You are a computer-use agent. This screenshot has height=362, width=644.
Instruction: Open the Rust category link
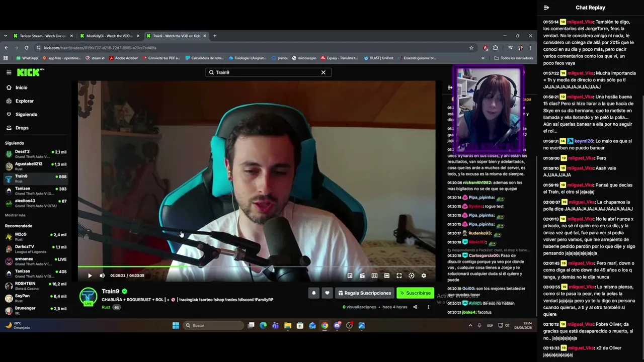(x=106, y=307)
